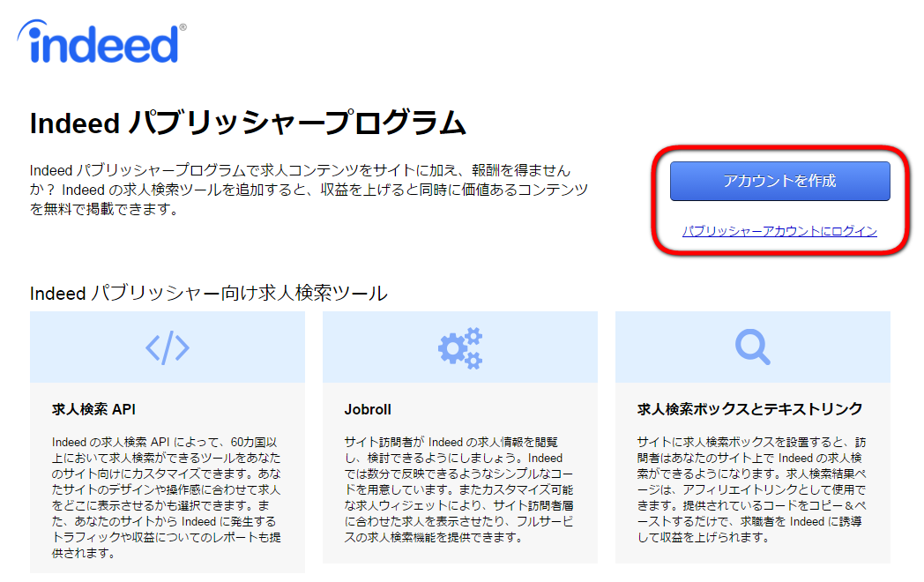Image resolution: width=924 pixels, height=582 pixels.
Task: Click intro paragraph starting Indeed パブリッシャープログラムで求人
Action: 309,190
